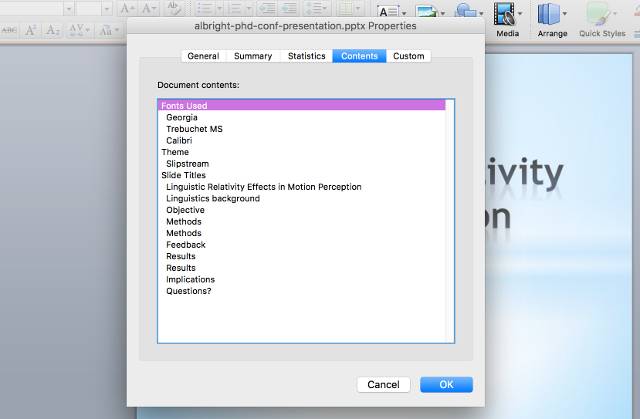Viewport: 640px width, 419px height.
Task: Click the Decrease Font Size icon
Action: [149, 9]
